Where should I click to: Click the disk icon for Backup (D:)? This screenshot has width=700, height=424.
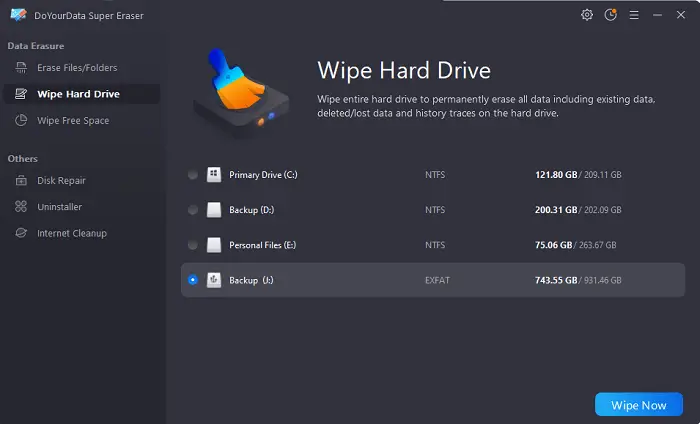(x=214, y=210)
